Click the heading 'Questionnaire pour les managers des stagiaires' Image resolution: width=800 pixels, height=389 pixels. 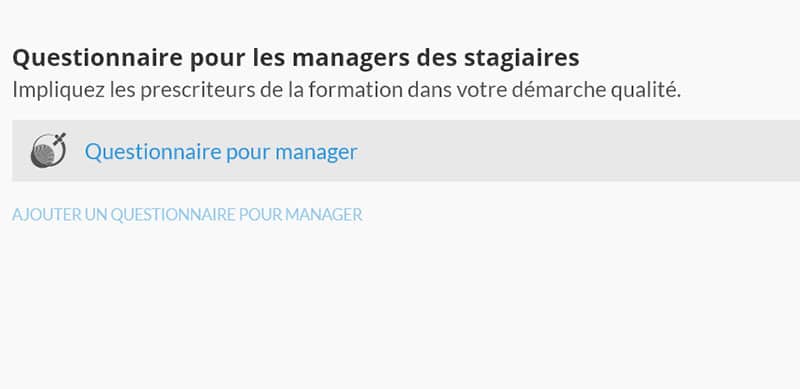coord(296,58)
